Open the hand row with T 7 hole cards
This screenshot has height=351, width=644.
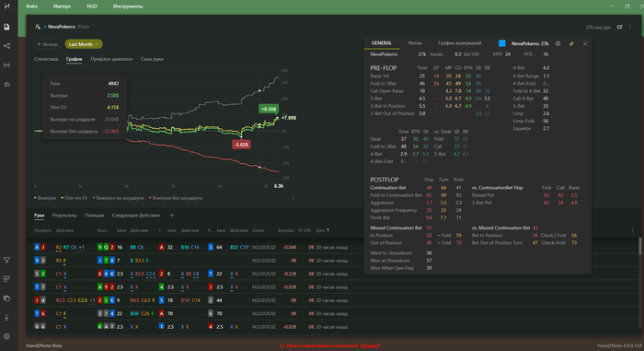tap(333, 287)
